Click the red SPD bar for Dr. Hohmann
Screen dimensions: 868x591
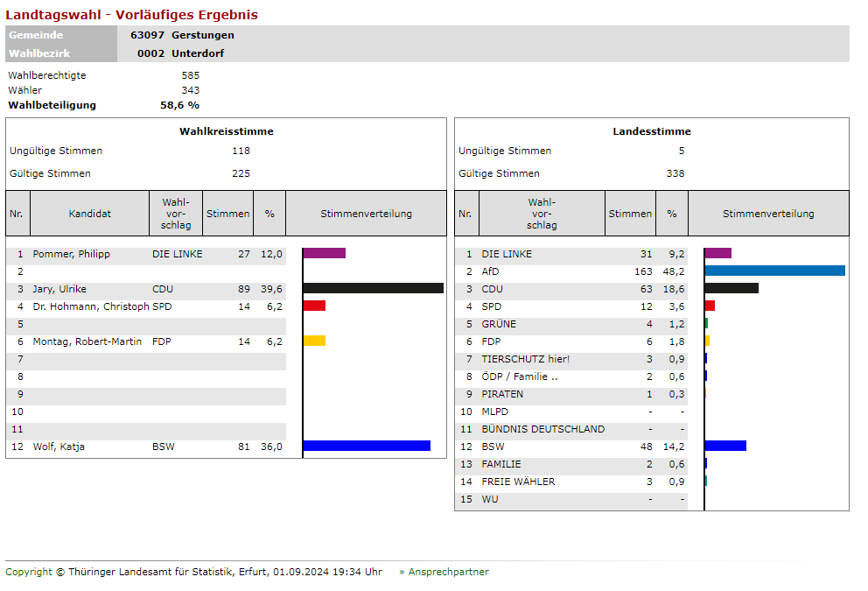(315, 306)
